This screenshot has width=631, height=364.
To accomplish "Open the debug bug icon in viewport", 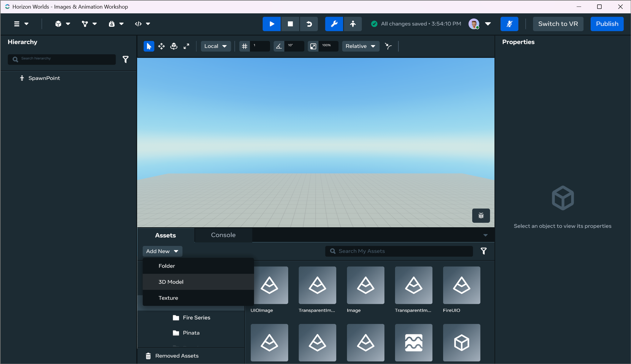I will coord(481,216).
